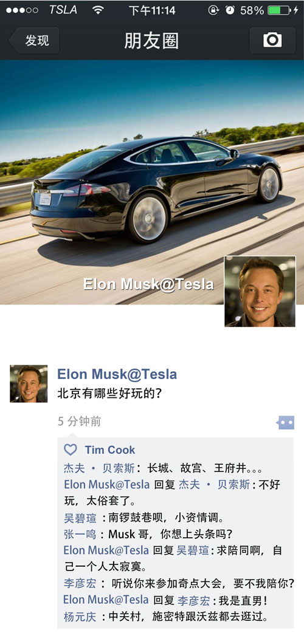Tap small avatar beside the post

tap(29, 383)
